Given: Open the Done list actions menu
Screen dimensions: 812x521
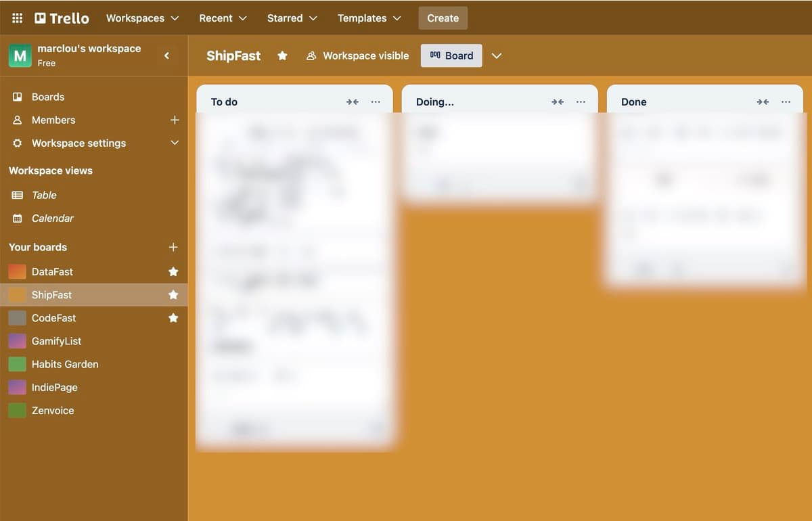Looking at the screenshot, I should [786, 101].
